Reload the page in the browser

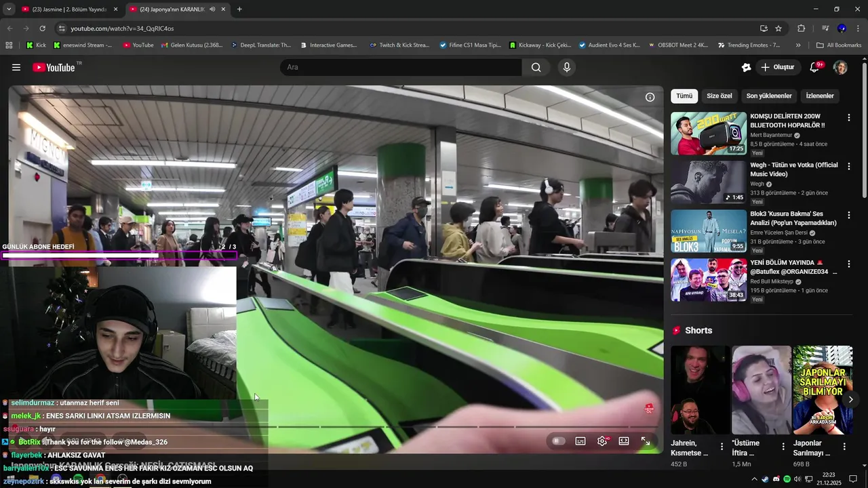pyautogui.click(x=42, y=28)
